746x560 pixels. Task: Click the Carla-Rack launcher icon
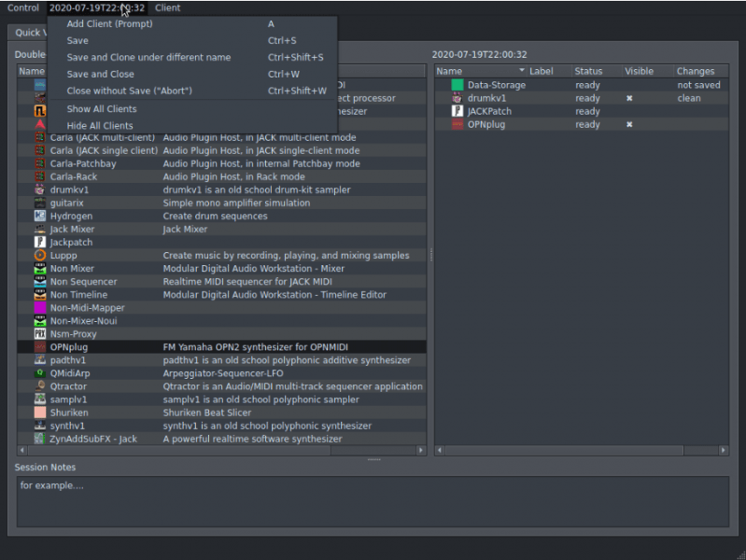click(x=40, y=176)
